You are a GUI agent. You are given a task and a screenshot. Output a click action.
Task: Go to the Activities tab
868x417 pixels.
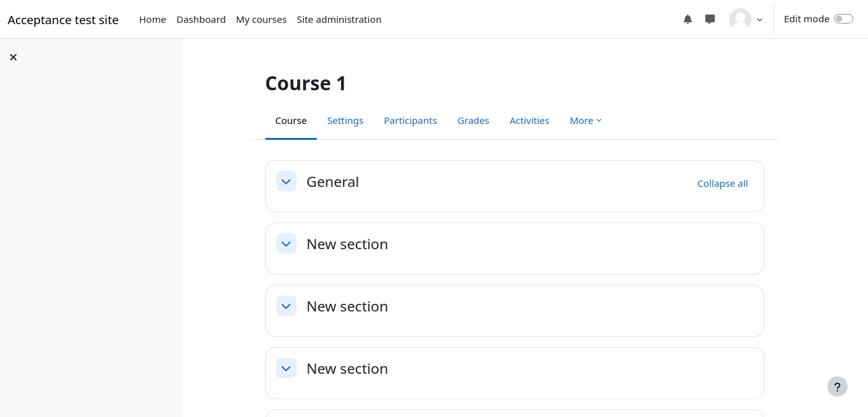529,121
